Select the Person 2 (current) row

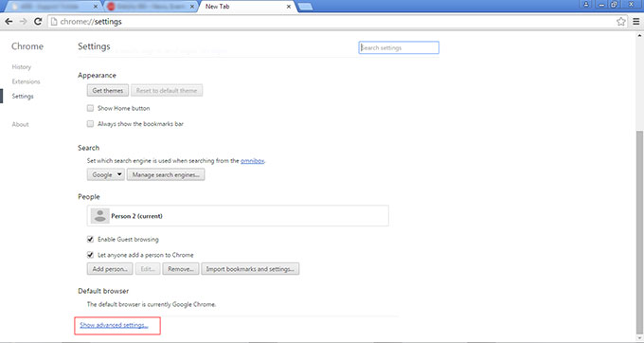click(238, 216)
